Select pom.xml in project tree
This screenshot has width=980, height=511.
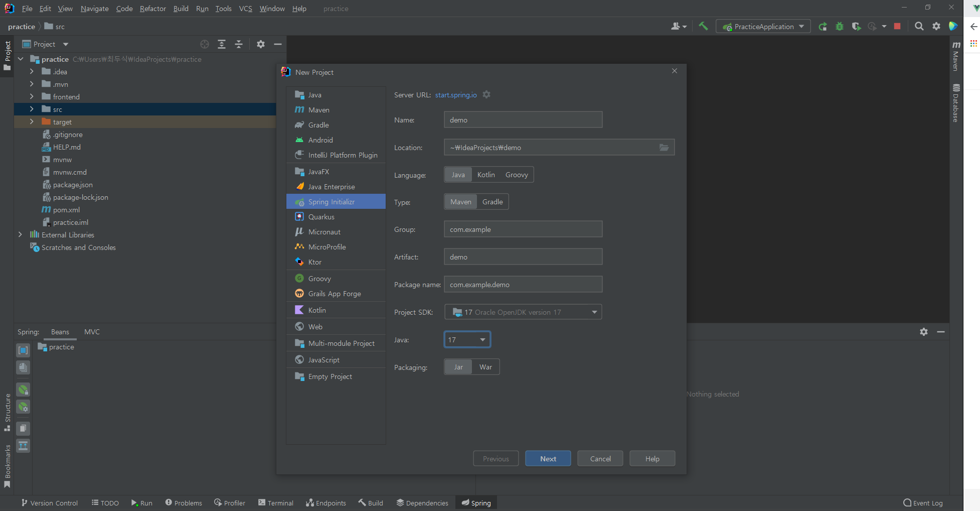66,210
